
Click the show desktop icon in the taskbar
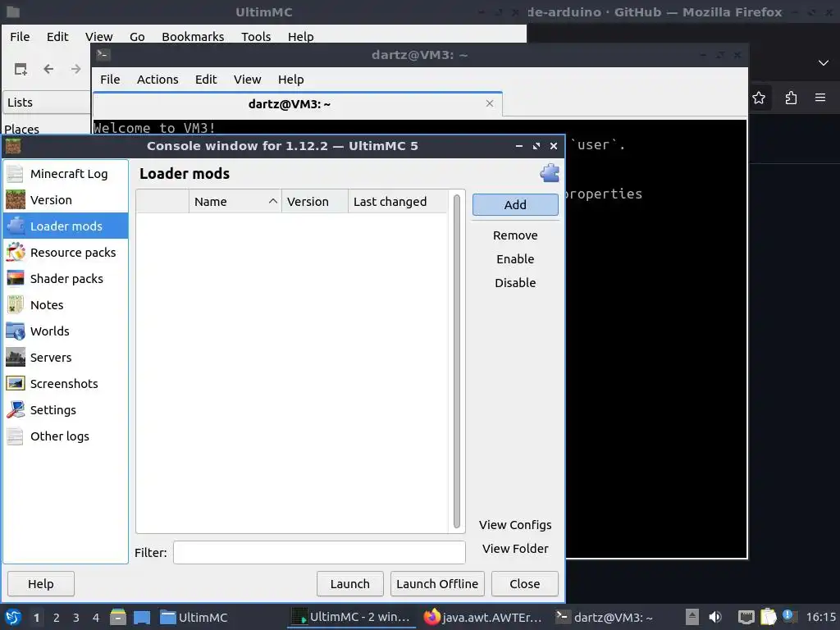[x=141, y=617]
